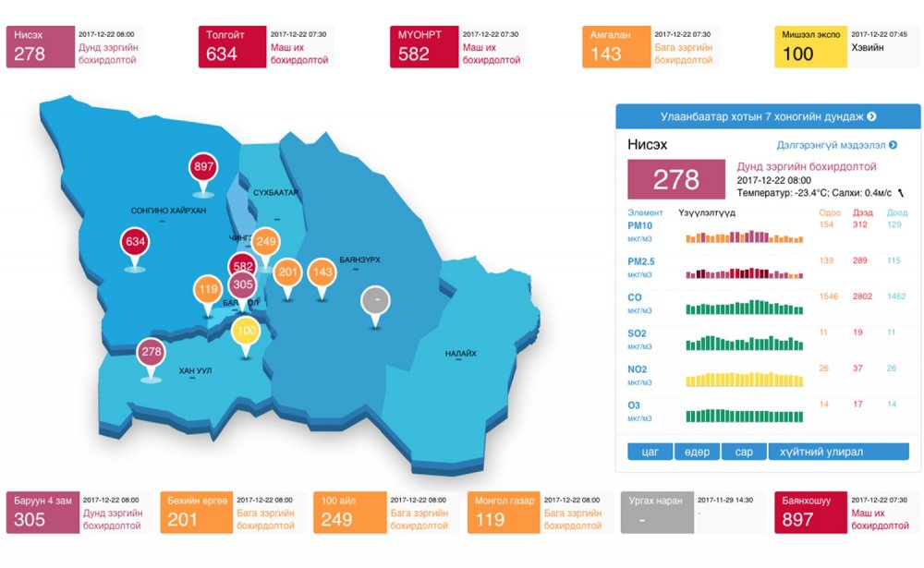
Task: Open Улаанбаатар хотын 7 хоногийн дундаж
Action: [768, 117]
